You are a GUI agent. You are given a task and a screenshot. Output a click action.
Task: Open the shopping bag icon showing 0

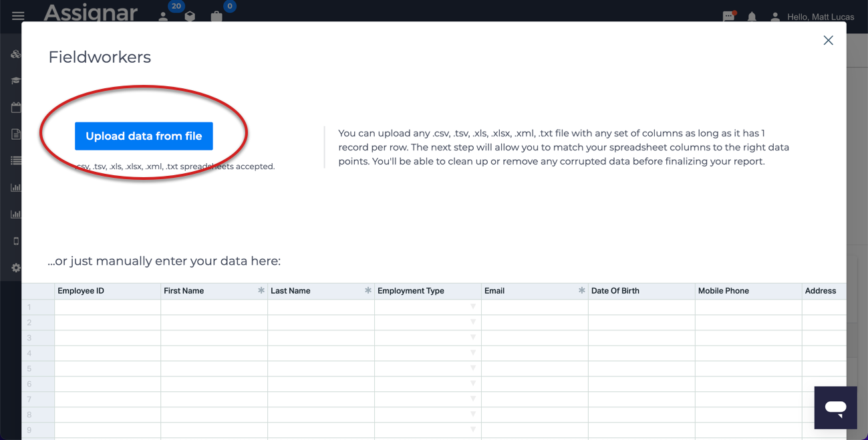click(x=216, y=15)
